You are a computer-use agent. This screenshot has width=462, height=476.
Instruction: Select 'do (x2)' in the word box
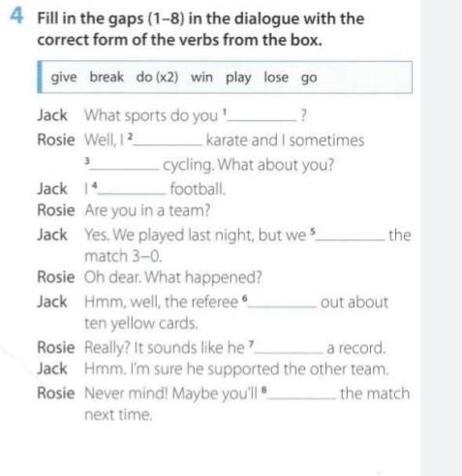157,78
